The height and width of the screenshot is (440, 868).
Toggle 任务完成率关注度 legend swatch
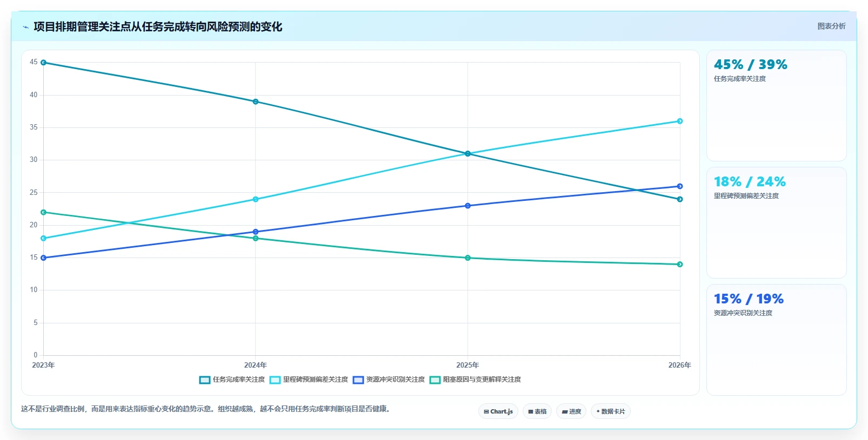click(x=205, y=380)
